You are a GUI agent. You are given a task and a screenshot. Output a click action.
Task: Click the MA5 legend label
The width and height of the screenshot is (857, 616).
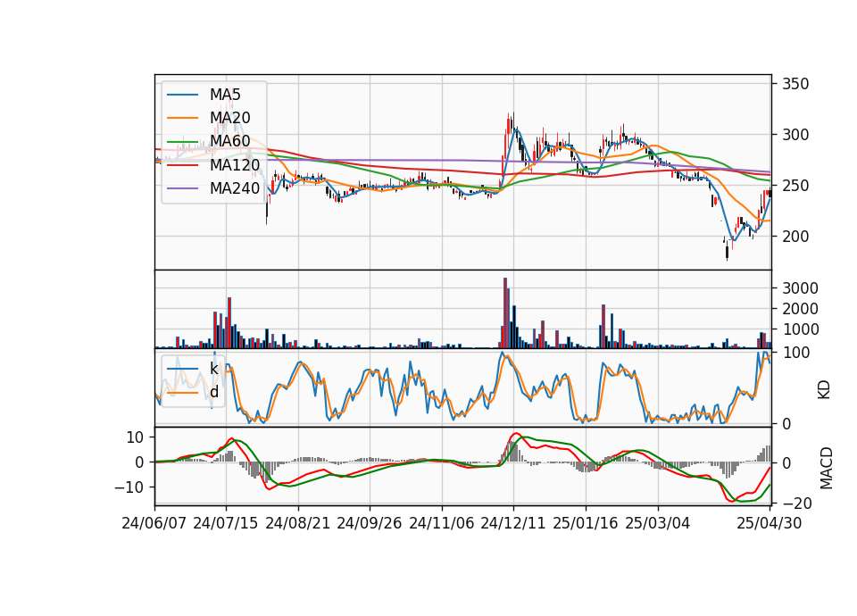point(225,95)
